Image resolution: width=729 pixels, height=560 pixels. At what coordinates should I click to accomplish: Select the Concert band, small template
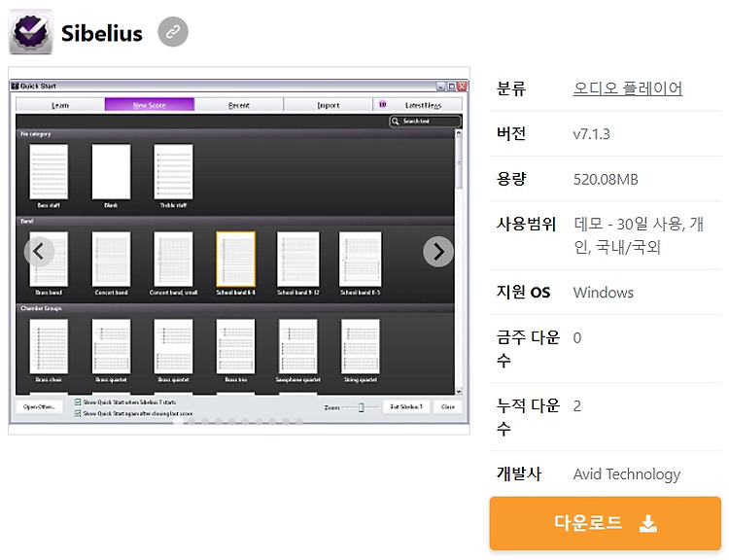[x=173, y=259]
